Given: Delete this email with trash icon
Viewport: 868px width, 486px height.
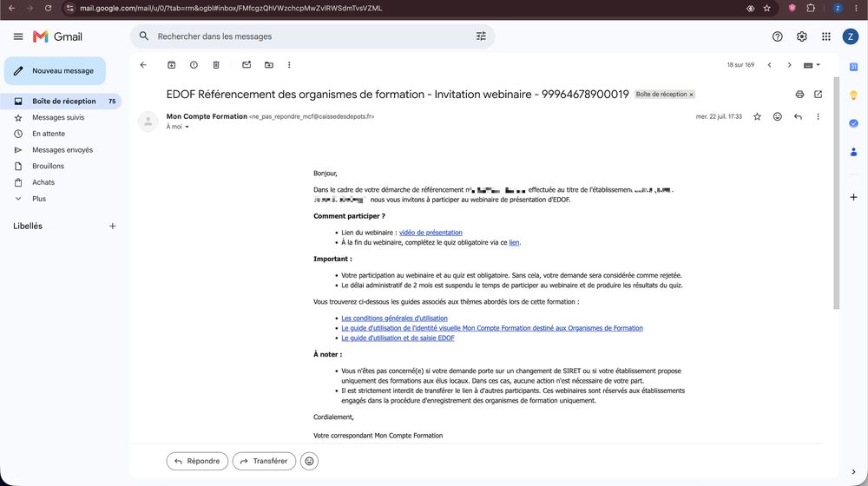Looking at the screenshot, I should [x=216, y=65].
